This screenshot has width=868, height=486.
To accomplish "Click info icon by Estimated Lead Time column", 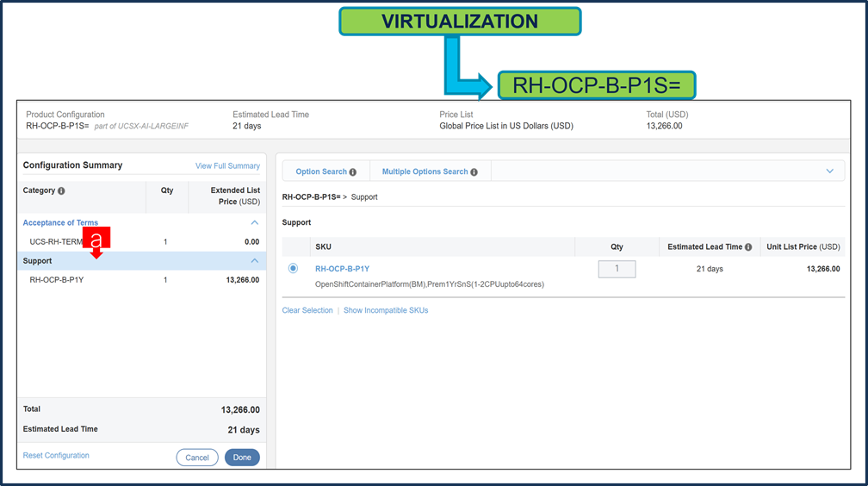I will 748,247.
